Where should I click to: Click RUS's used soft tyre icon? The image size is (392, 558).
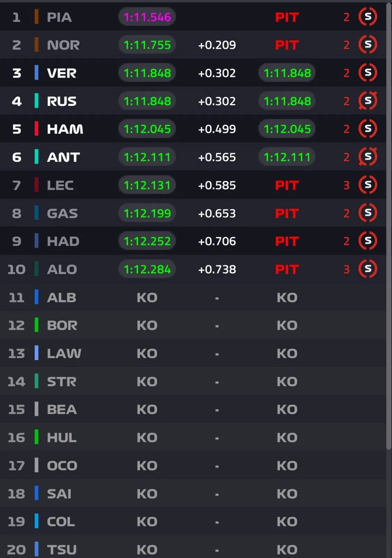tap(368, 101)
